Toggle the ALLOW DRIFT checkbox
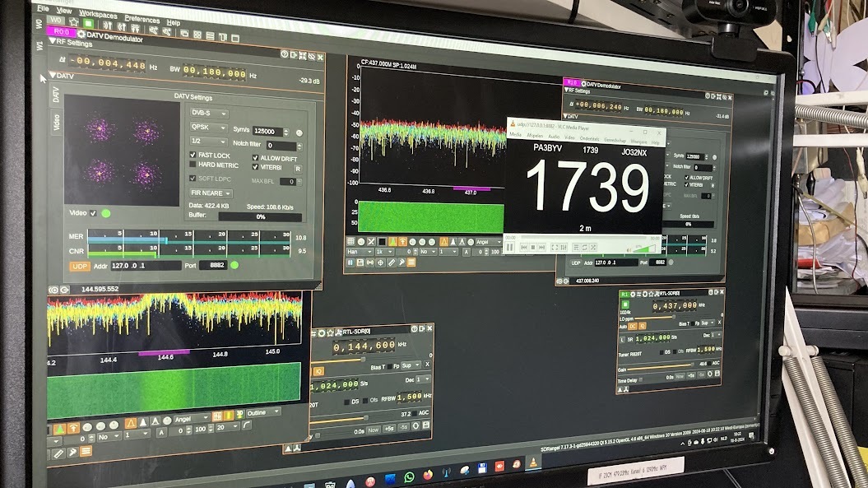Image resolution: width=868 pixels, height=488 pixels. [255, 158]
